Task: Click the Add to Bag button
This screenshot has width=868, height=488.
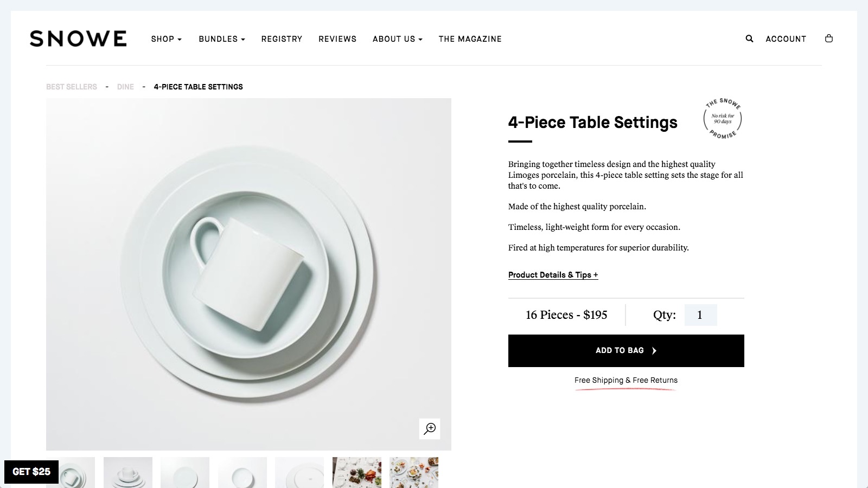Action: coord(626,351)
